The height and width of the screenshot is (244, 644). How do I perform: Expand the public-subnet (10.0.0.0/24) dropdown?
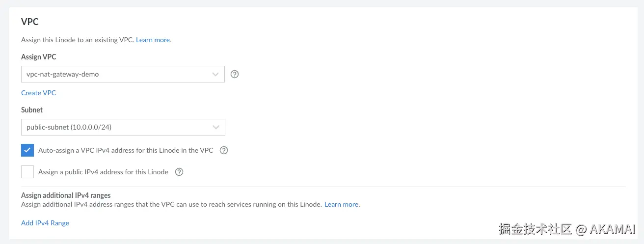point(118,127)
